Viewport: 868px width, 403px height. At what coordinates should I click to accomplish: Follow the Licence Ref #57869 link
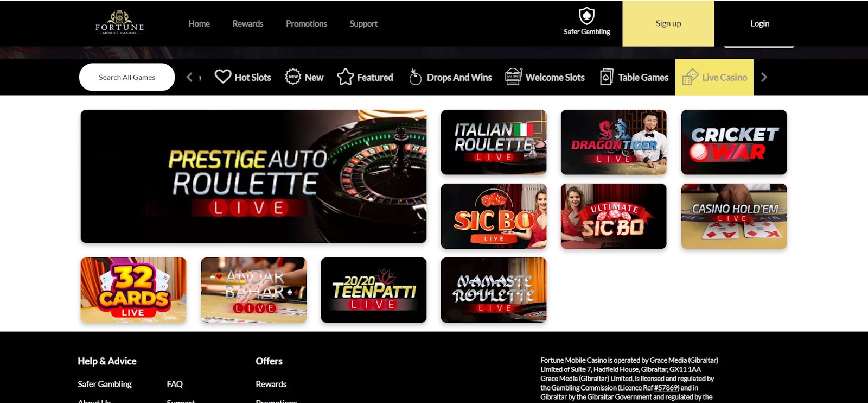pos(666,388)
